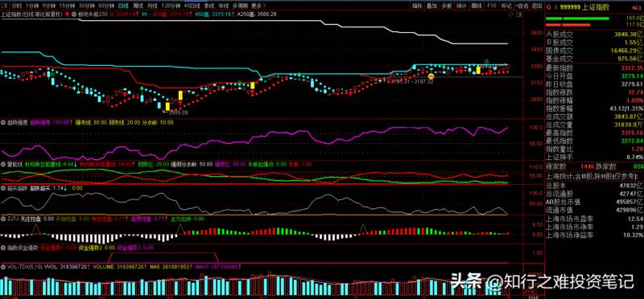Click the 返回 back button
644x299 pixels.
[536, 6]
